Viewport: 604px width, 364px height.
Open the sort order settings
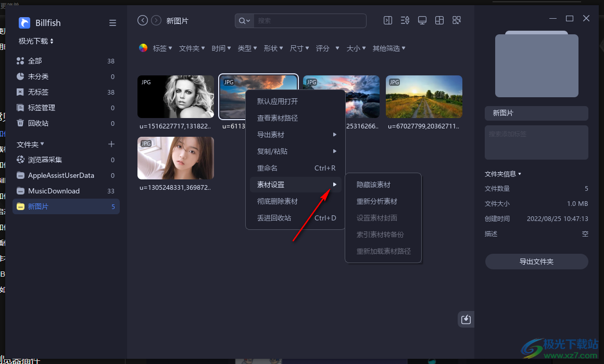(405, 20)
